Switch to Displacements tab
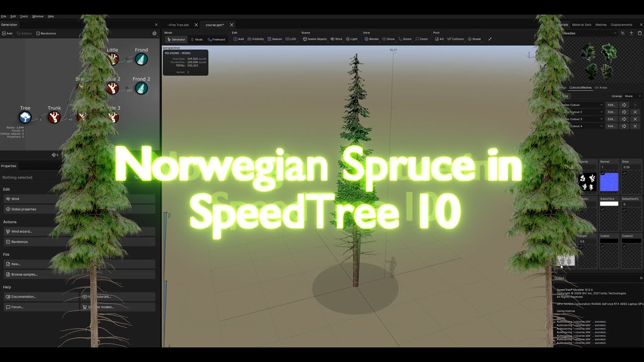This screenshot has height=362, width=644. 621,25
